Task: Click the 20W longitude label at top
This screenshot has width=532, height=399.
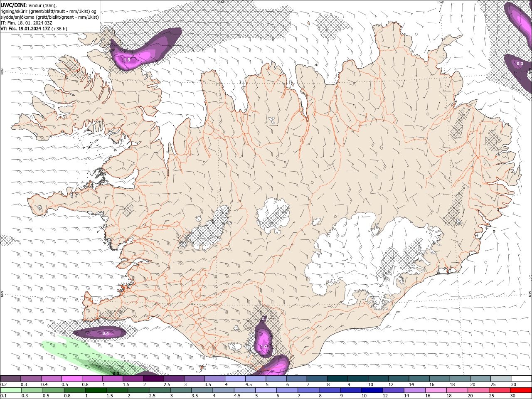Action: point(221,2)
